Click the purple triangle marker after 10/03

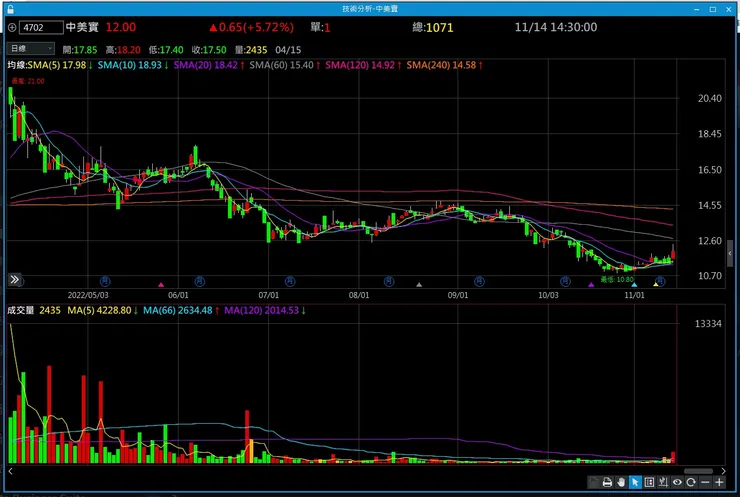click(x=591, y=285)
